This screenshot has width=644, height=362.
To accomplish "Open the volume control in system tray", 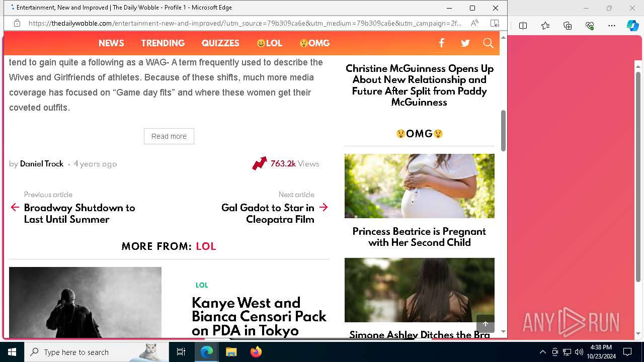I will 579,352.
